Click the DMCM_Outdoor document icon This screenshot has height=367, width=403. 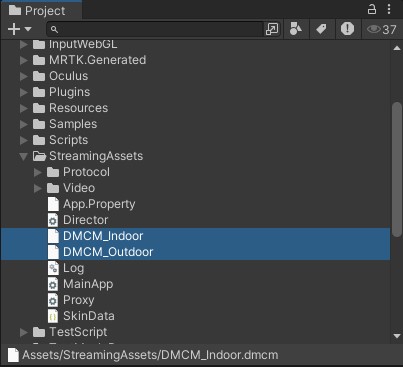coord(53,252)
